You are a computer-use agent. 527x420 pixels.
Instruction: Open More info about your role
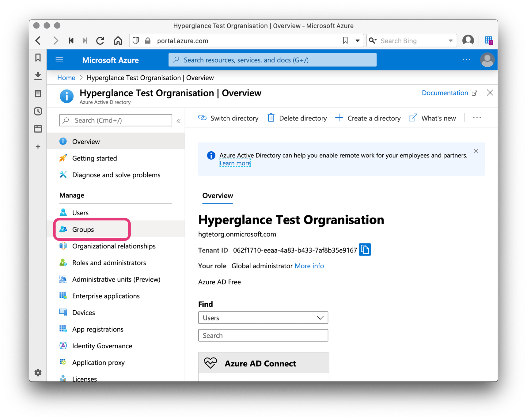point(309,266)
